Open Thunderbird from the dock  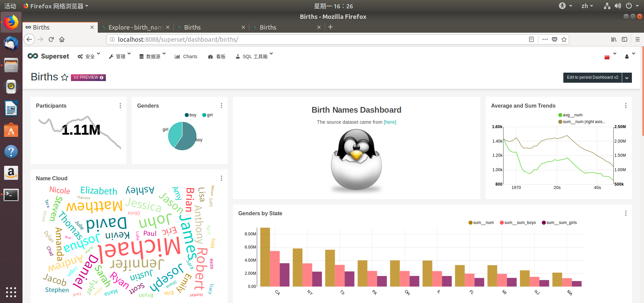11,44
